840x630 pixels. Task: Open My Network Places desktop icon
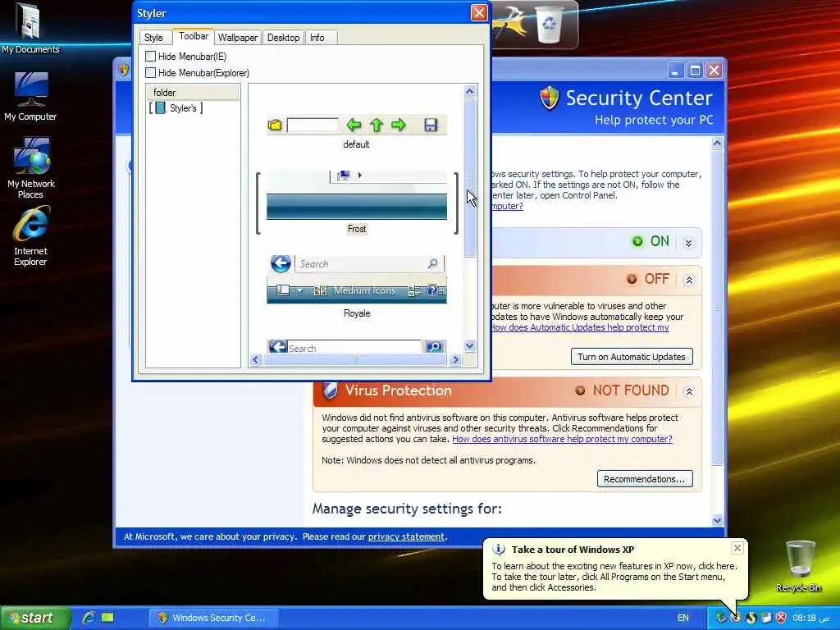(x=31, y=168)
